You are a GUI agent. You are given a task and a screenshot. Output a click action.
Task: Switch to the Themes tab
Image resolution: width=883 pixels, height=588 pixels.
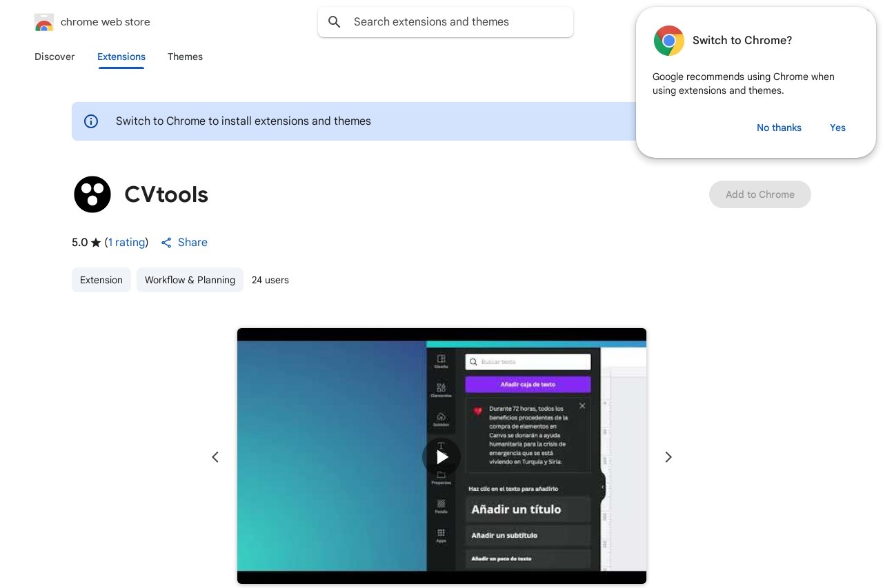185,57
